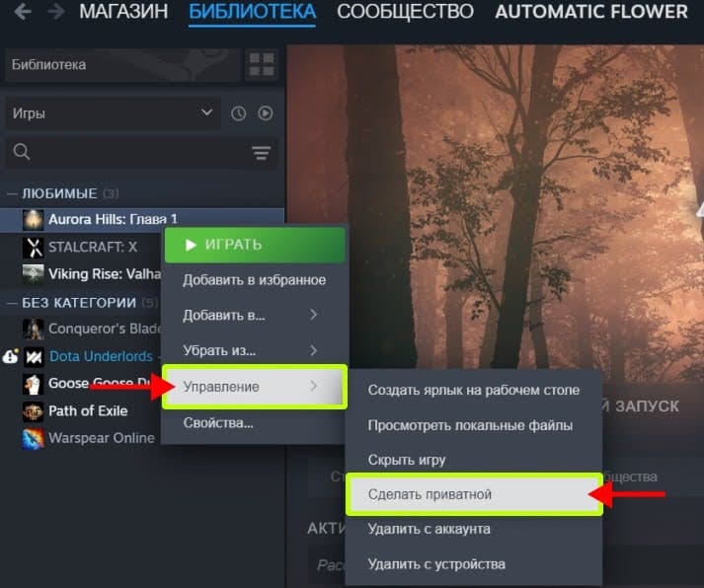This screenshot has height=588, width=704.
Task: Choose Добавить в избранное
Action: click(x=255, y=280)
